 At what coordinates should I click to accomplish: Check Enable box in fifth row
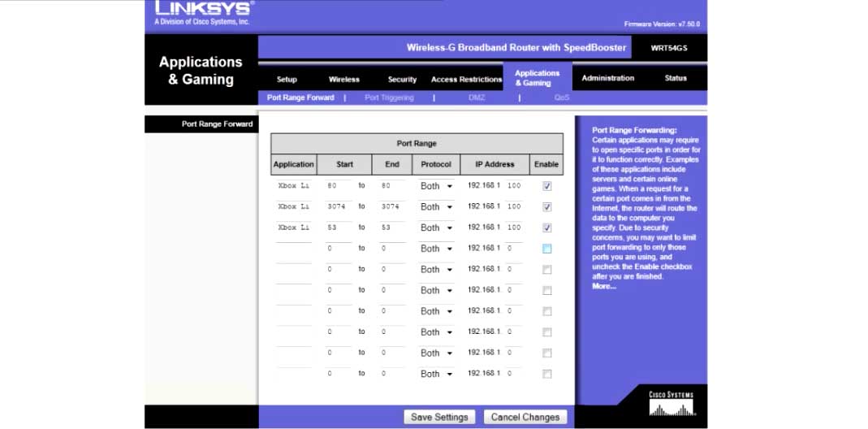coord(547,270)
